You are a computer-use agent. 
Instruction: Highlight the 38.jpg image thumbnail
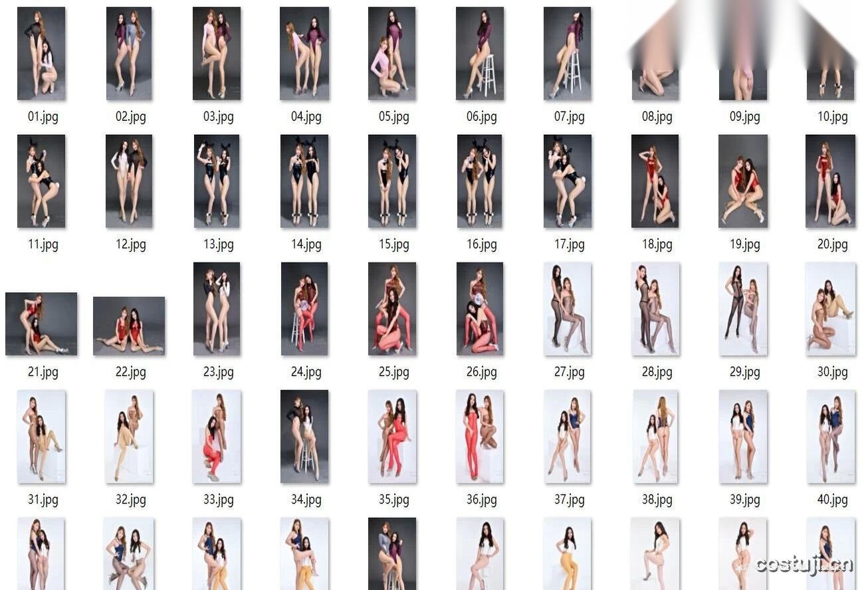(x=655, y=437)
